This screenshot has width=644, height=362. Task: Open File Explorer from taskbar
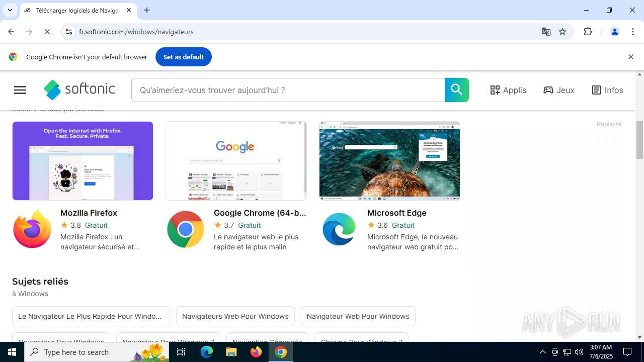231,352
